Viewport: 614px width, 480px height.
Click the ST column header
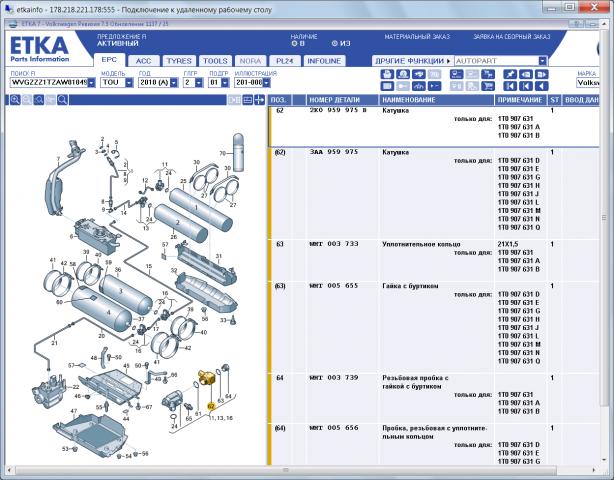click(554, 100)
